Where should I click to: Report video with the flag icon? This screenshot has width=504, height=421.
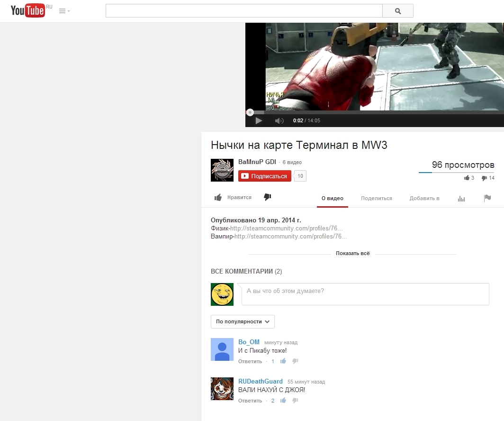(x=487, y=198)
